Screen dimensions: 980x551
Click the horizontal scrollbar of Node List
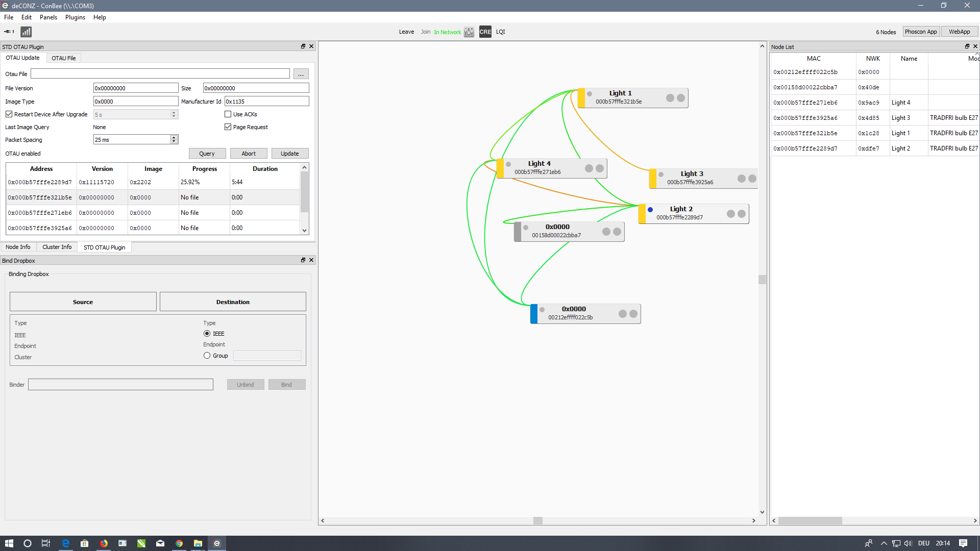810,521
